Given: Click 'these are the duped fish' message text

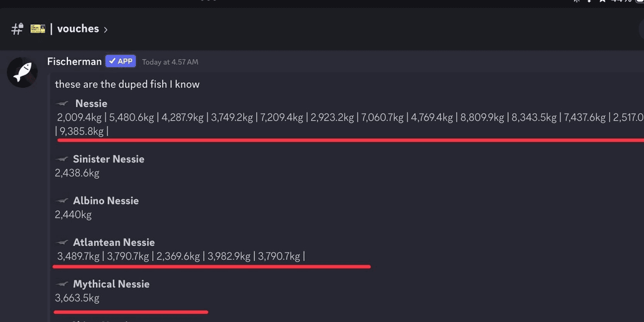Looking at the screenshot, I should tap(127, 84).
